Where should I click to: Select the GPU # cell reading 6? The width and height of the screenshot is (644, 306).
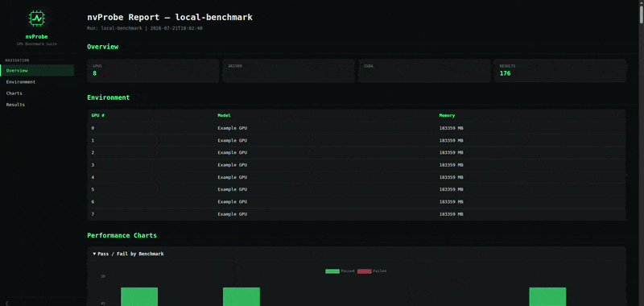(93, 202)
